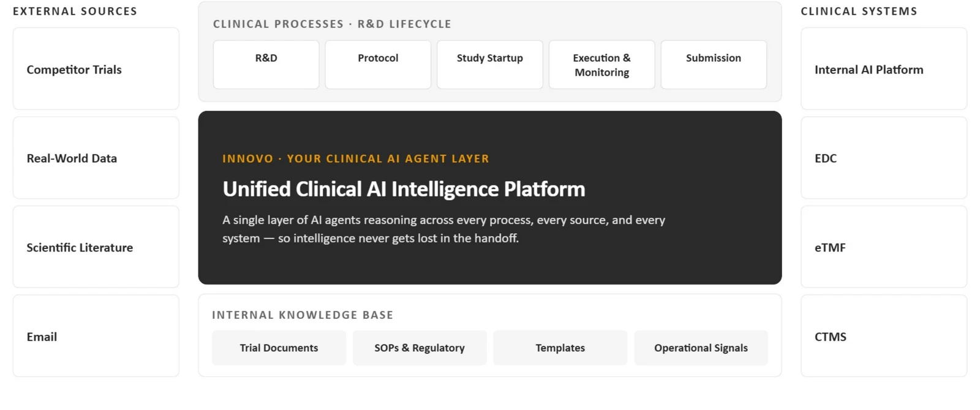Screen dimensions: 980x410
Task: Choose the R&D lifecycle stage
Action: (x=266, y=65)
